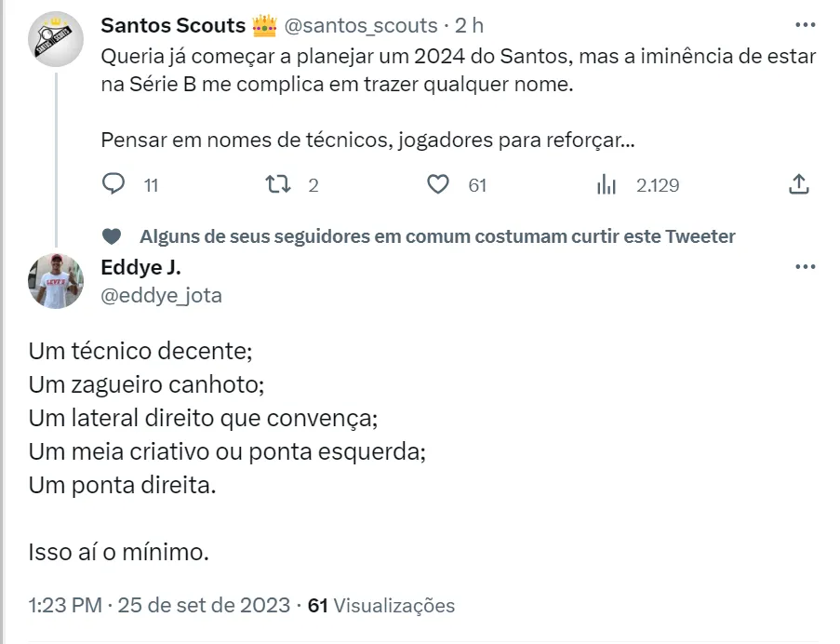Viewport: 840px width, 644px height.
Task: Open Eddye J. profile avatar
Action: pyautogui.click(x=57, y=280)
